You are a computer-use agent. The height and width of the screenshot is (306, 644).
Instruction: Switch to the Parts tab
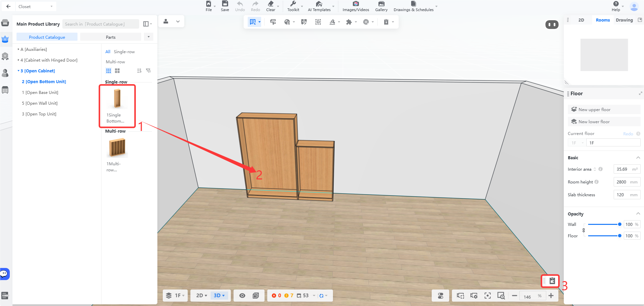point(111,37)
